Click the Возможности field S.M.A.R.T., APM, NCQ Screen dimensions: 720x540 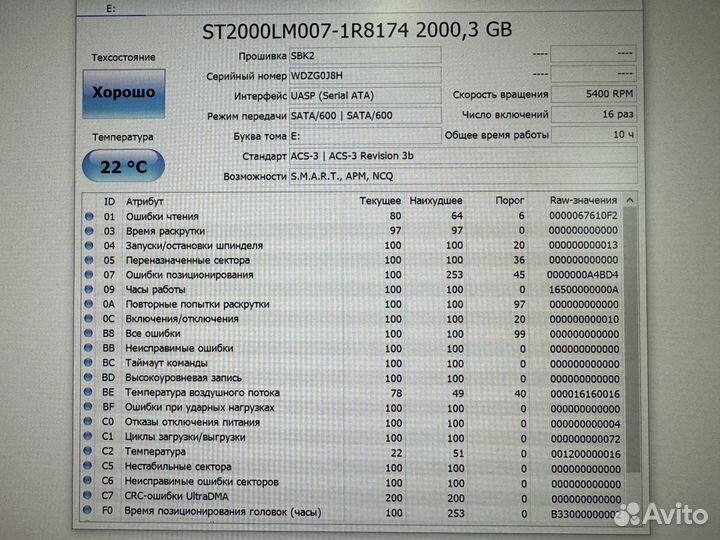point(463,176)
